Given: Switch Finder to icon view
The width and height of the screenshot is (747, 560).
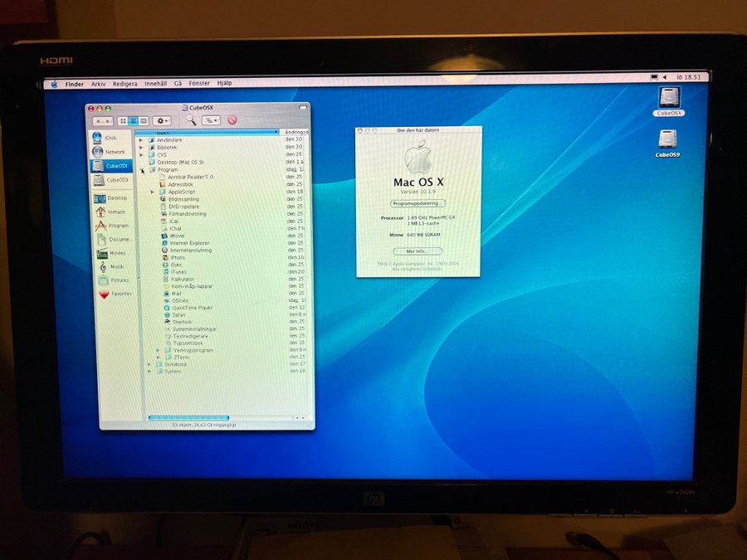Looking at the screenshot, I should (x=123, y=121).
